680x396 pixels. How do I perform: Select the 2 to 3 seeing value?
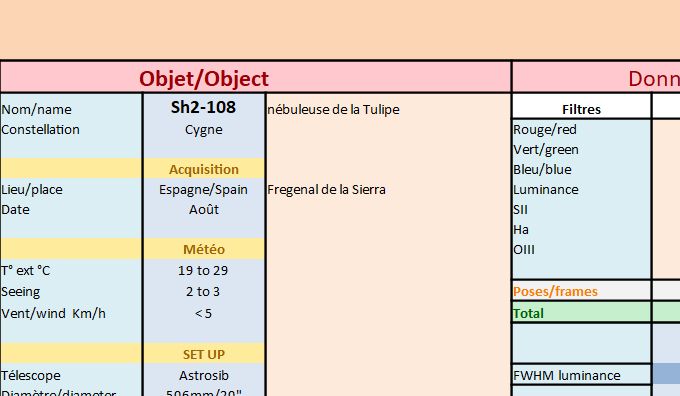203,291
